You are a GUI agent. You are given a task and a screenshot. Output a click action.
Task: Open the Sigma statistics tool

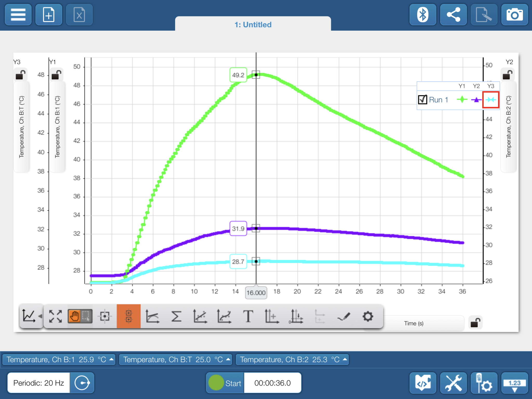pos(176,316)
